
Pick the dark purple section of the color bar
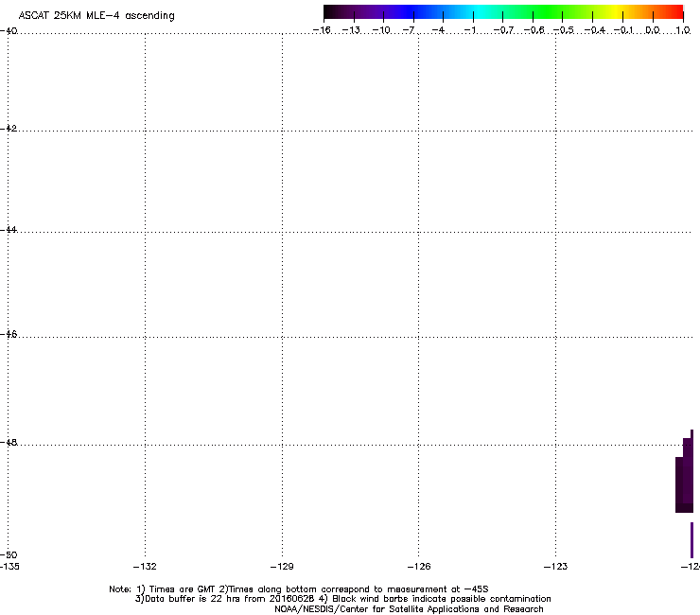(x=353, y=11)
